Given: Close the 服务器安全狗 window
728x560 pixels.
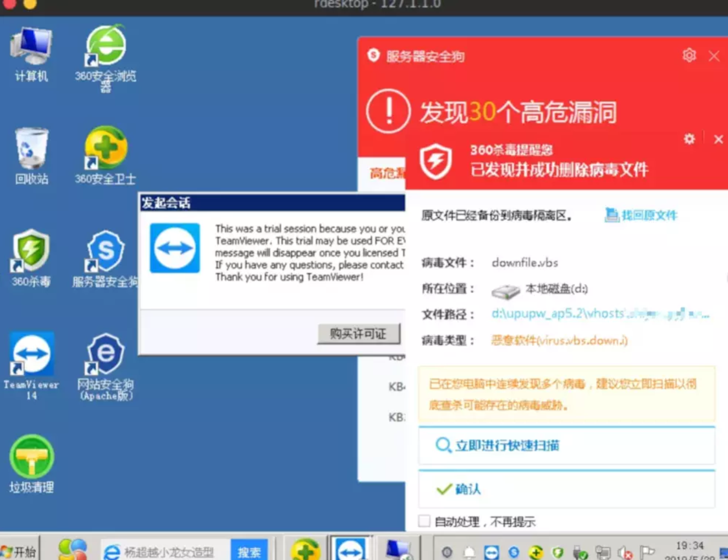Looking at the screenshot, I should [714, 55].
